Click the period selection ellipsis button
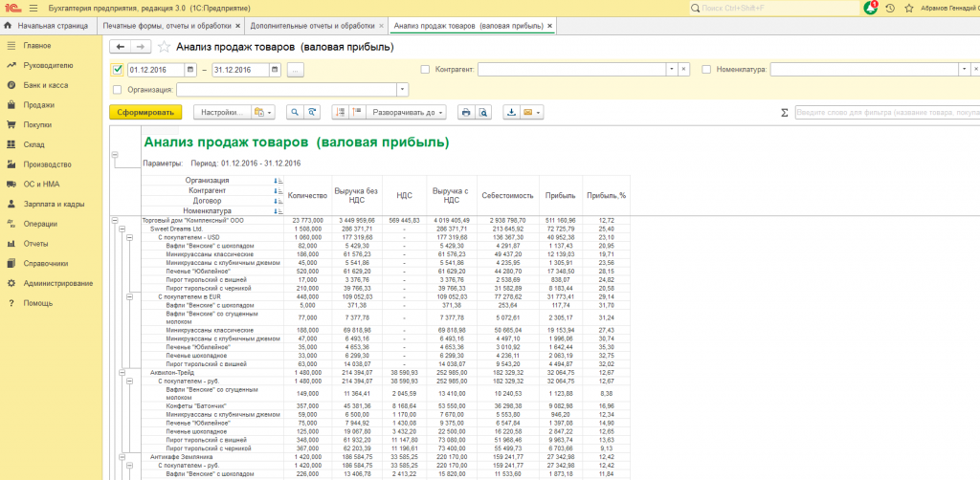 pos(296,70)
